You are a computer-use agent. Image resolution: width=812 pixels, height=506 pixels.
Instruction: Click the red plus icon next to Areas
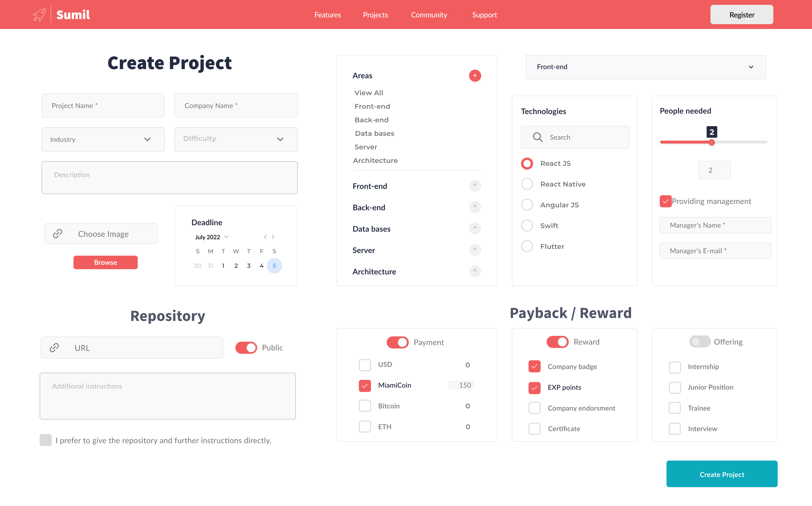pyautogui.click(x=475, y=76)
